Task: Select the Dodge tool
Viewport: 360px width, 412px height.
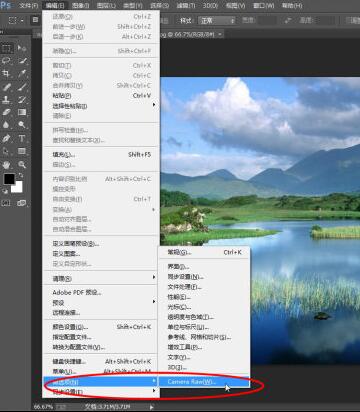Action: pyautogui.click(x=22, y=125)
